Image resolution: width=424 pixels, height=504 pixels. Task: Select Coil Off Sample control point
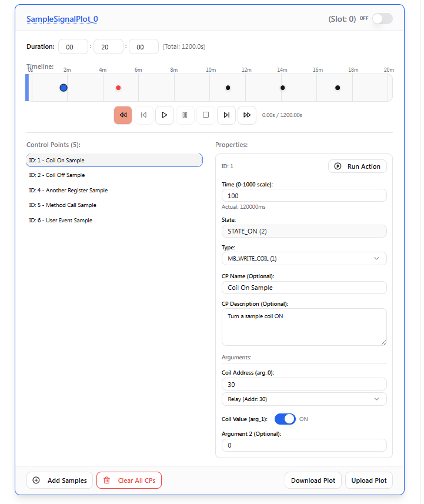point(57,175)
